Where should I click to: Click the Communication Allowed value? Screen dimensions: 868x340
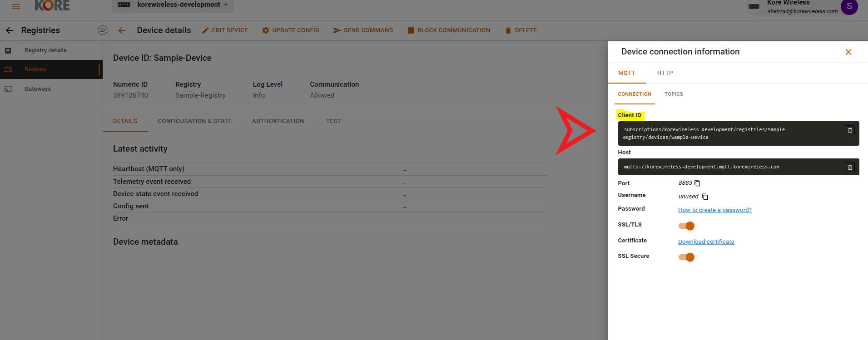322,95
